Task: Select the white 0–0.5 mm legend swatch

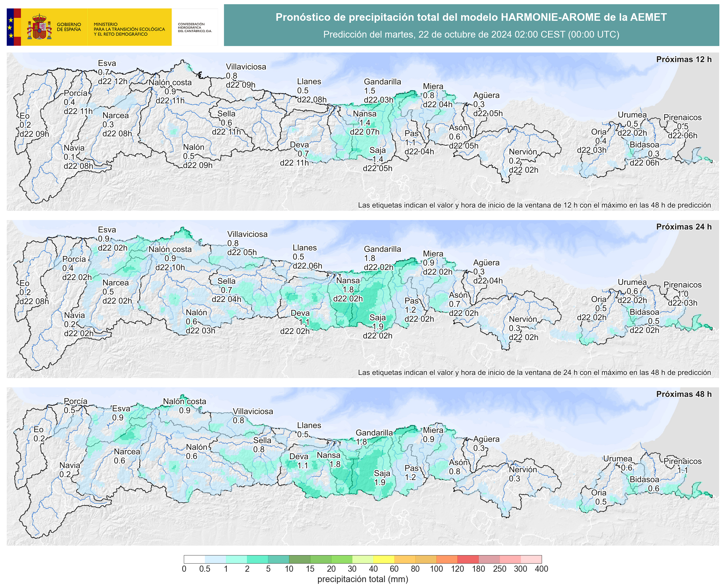Action: coord(195,559)
